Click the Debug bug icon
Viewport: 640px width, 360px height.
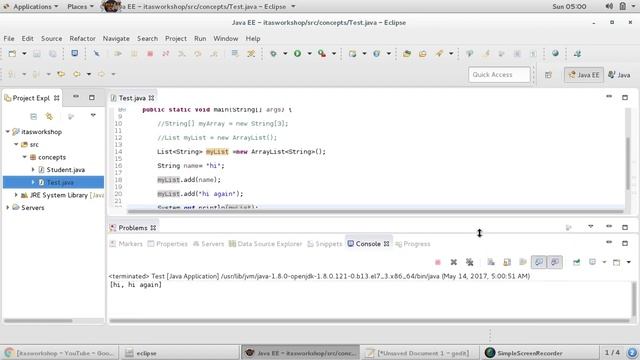click(x=273, y=53)
